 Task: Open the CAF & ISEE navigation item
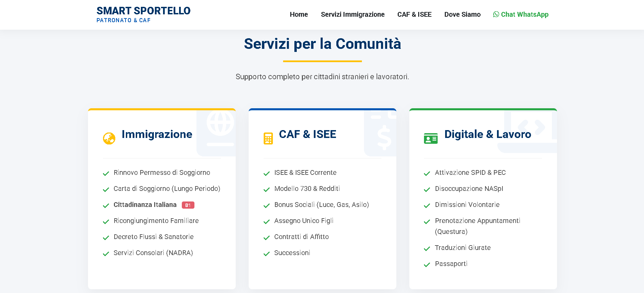414,14
